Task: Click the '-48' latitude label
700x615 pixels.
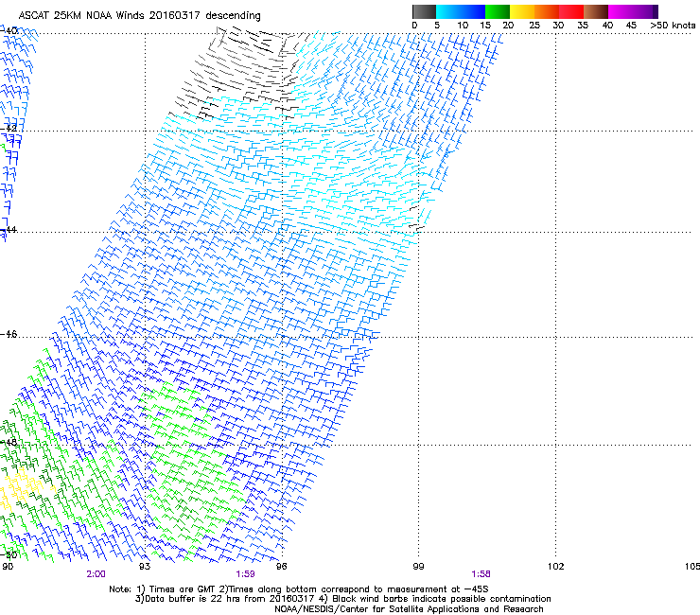Action: [9, 442]
